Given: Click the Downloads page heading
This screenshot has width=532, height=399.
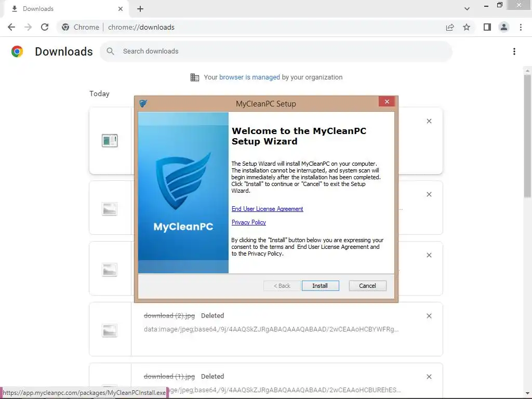Looking at the screenshot, I should pyautogui.click(x=64, y=51).
